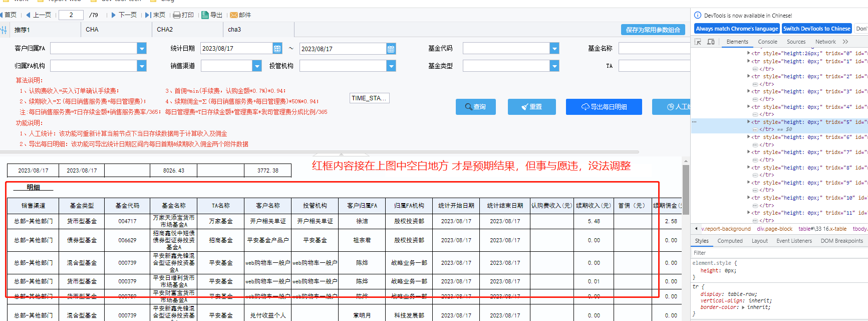
Task: Open the DevTools Elements tab
Action: click(x=737, y=42)
